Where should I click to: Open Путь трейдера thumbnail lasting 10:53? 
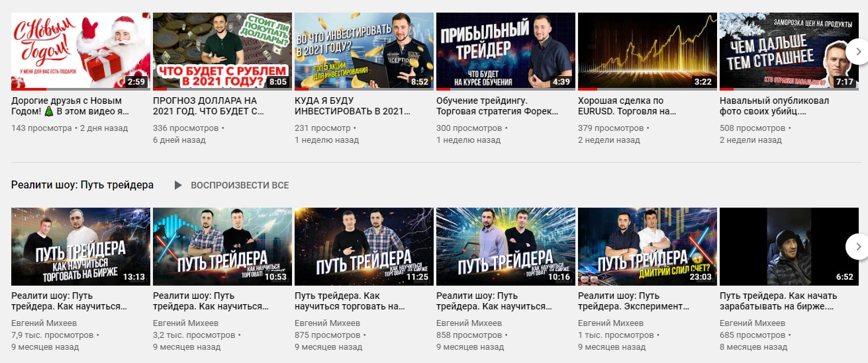(x=222, y=246)
